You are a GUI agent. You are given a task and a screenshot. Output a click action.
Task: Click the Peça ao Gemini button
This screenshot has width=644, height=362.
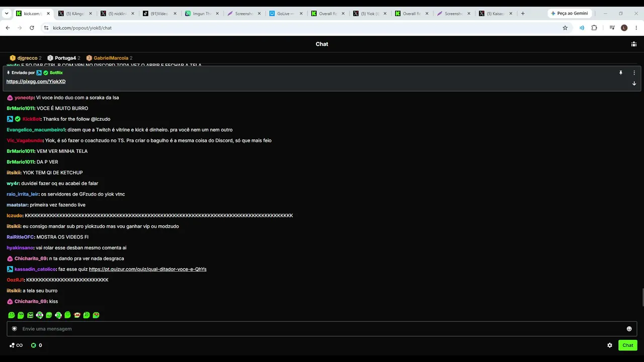click(x=570, y=14)
